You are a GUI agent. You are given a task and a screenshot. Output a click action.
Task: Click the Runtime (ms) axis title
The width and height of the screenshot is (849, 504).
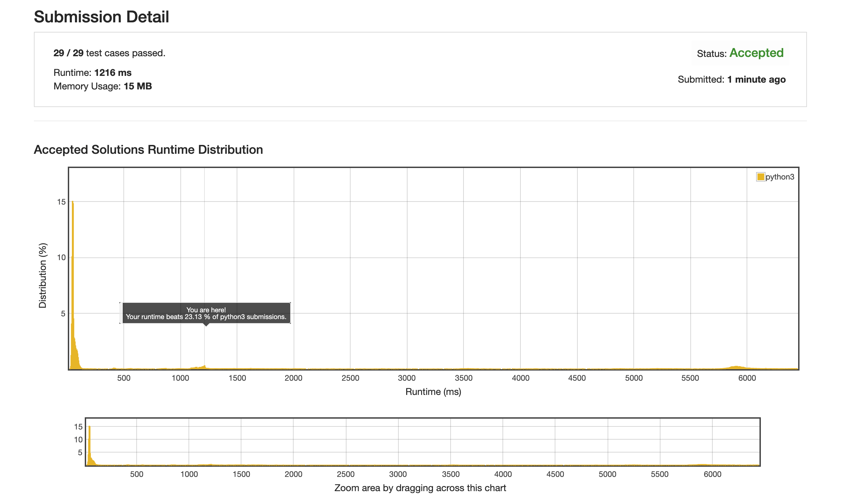(x=433, y=392)
